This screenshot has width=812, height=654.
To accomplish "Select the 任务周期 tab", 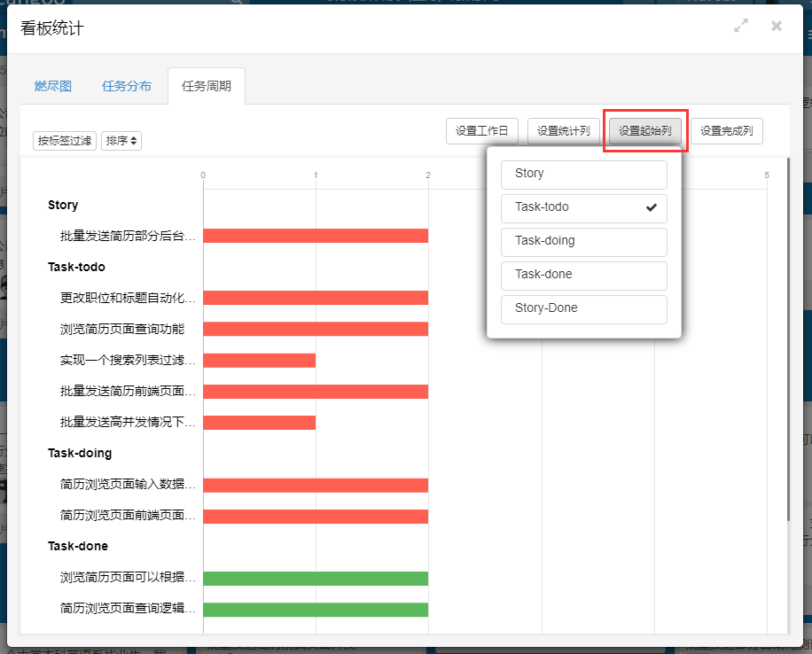I will pos(207,86).
